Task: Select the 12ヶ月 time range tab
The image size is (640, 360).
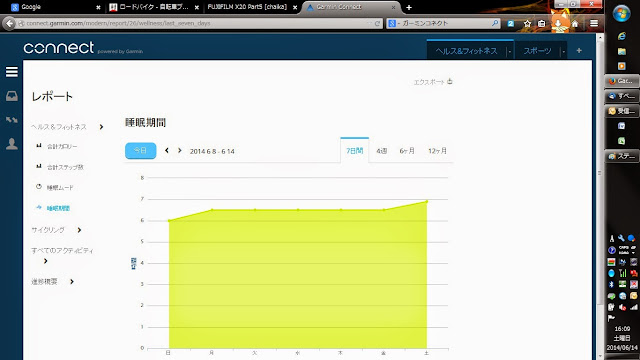Action: (x=437, y=151)
